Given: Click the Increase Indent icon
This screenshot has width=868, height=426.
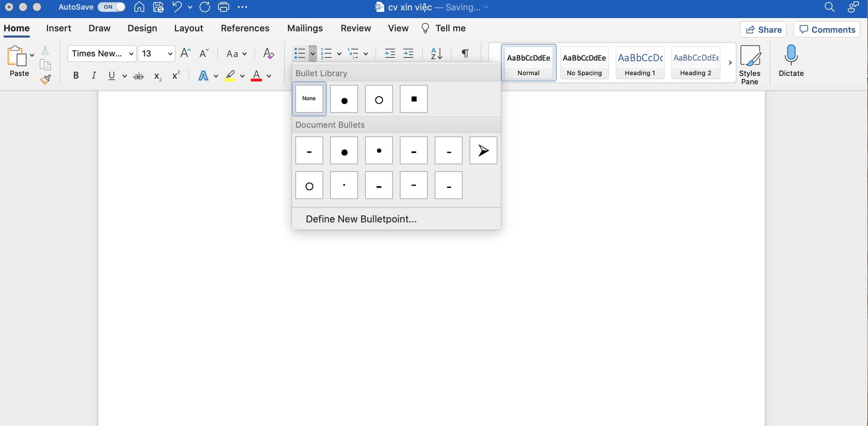Looking at the screenshot, I should [x=408, y=54].
